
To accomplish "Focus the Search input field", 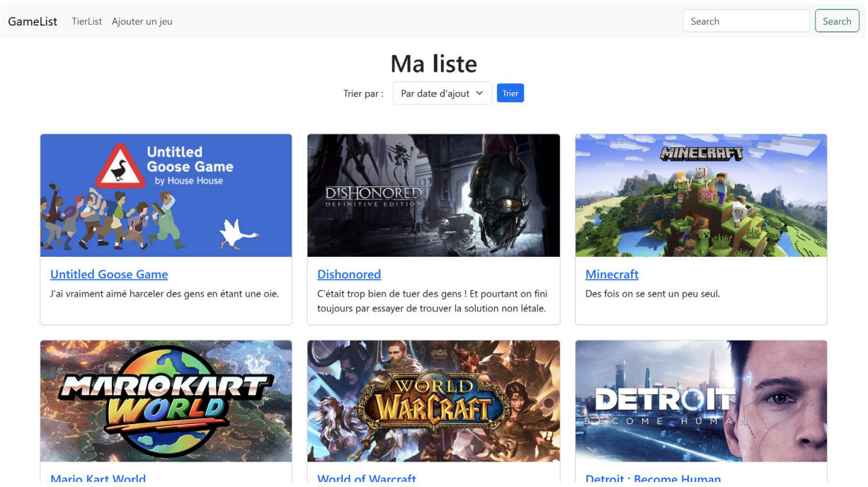I will 746,21.
